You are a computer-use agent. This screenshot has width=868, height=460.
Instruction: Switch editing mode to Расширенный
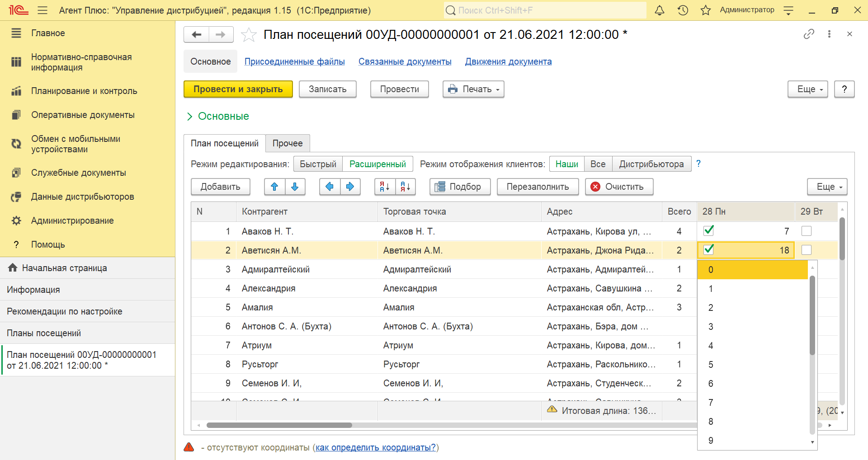(x=377, y=164)
